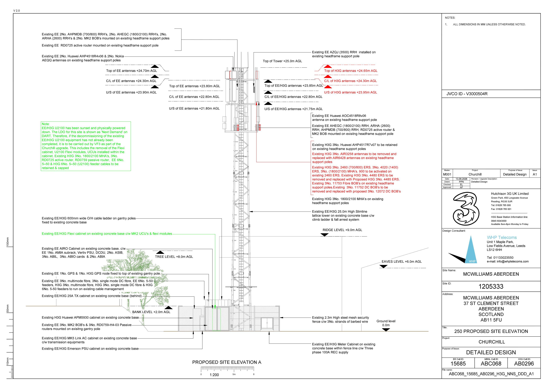Click H3G Cell ID value AB0296
The image size is (554, 392).
(x=524, y=364)
